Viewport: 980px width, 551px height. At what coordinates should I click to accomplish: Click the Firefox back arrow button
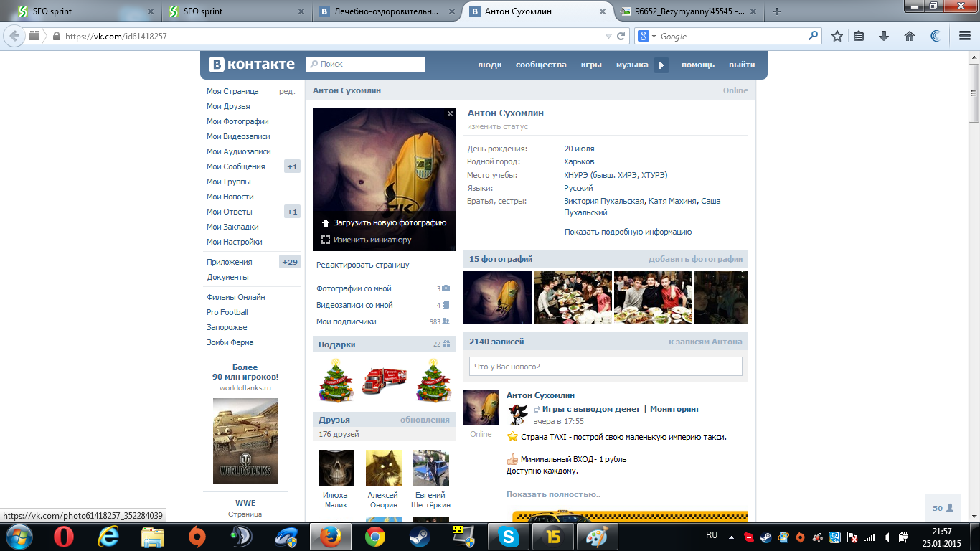pos(14,36)
